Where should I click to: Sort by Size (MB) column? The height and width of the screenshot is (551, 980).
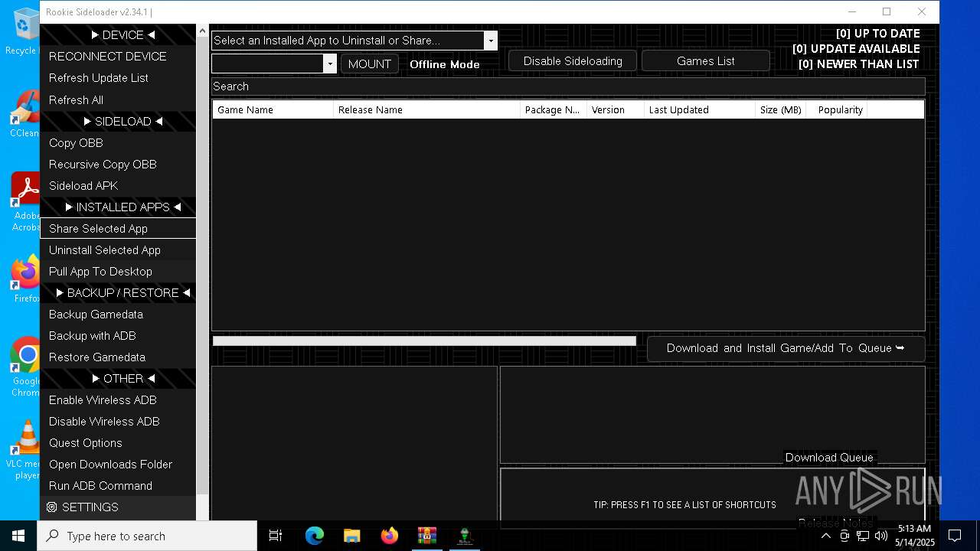click(x=781, y=109)
